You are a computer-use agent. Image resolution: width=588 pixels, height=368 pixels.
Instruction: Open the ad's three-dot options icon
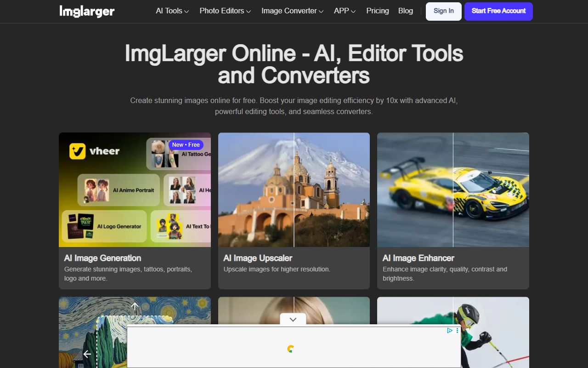pos(457,330)
